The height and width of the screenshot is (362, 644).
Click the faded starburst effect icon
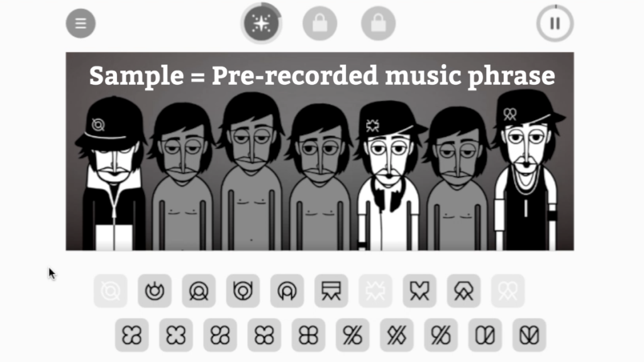(375, 291)
